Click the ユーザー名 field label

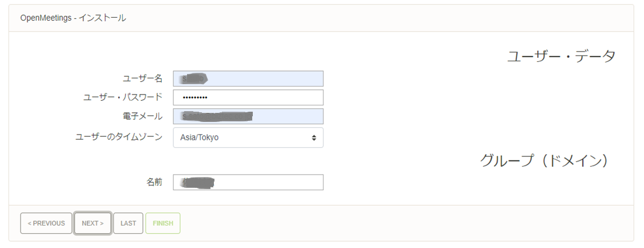tap(142, 78)
